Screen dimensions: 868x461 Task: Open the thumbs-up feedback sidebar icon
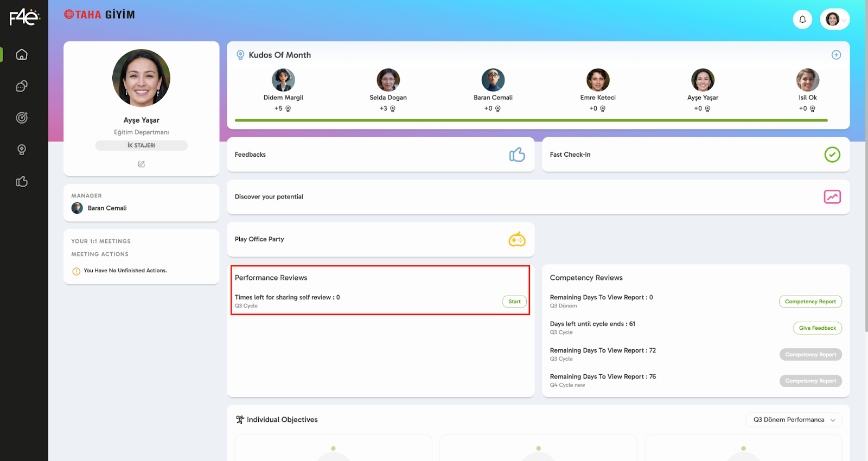22,182
